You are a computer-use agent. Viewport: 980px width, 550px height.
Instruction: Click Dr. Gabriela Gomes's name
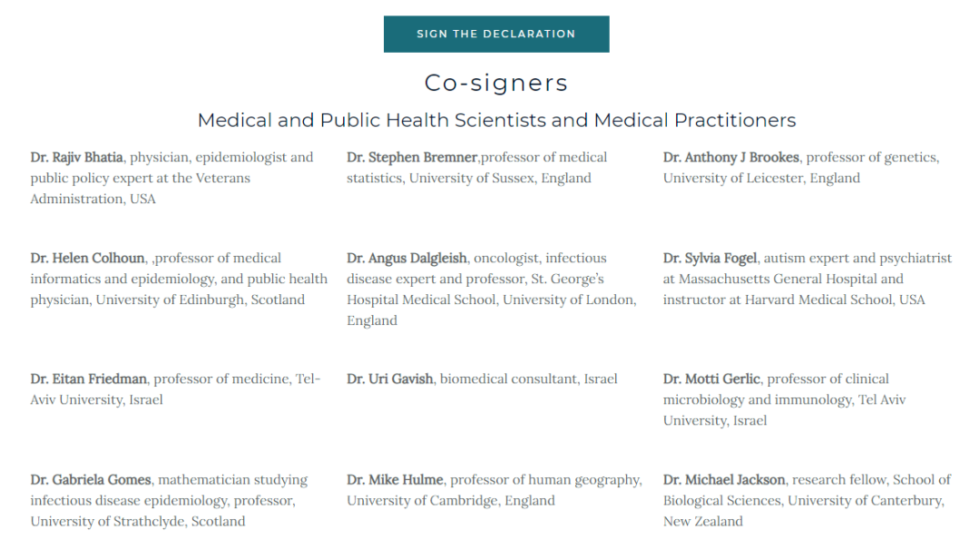tap(91, 479)
